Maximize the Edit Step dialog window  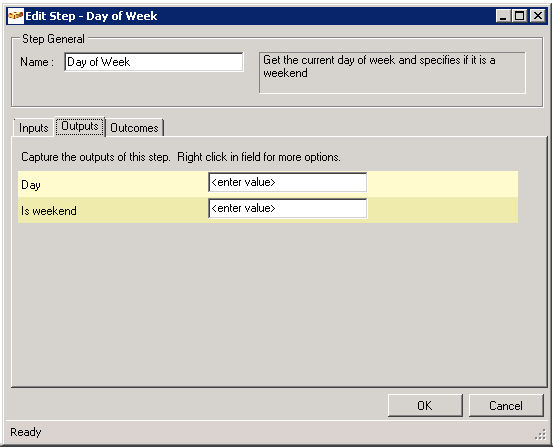tap(520, 16)
